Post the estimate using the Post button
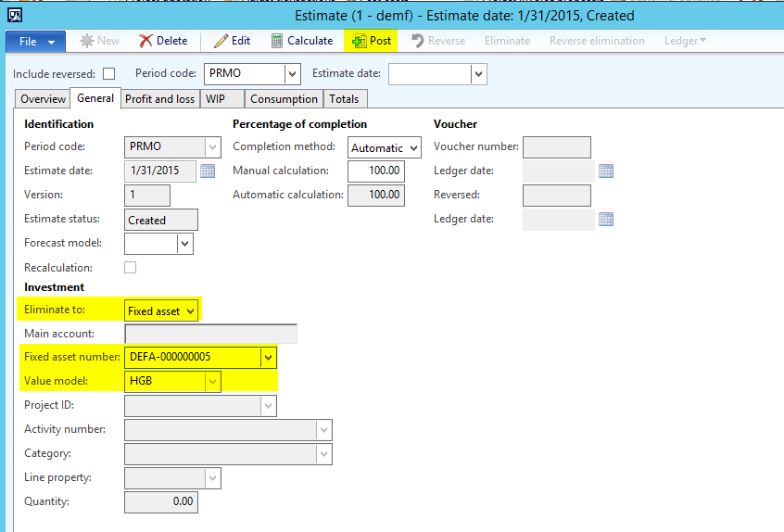The width and height of the screenshot is (784, 532). 371,41
